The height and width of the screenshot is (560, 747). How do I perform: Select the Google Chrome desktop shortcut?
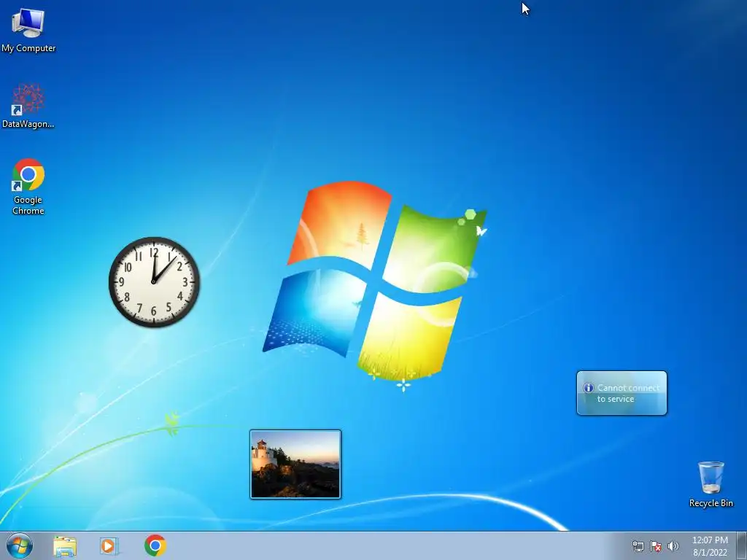click(28, 187)
